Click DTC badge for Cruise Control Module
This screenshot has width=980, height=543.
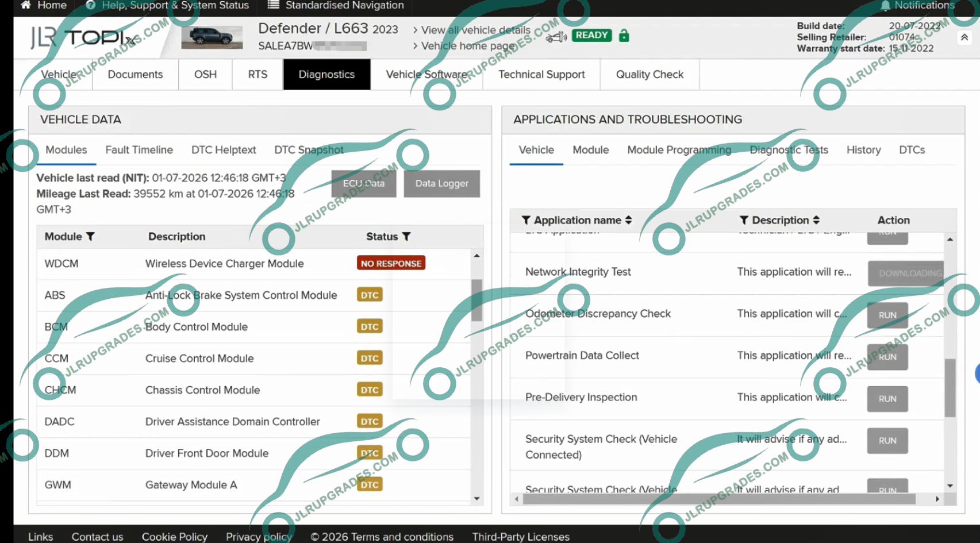click(370, 358)
